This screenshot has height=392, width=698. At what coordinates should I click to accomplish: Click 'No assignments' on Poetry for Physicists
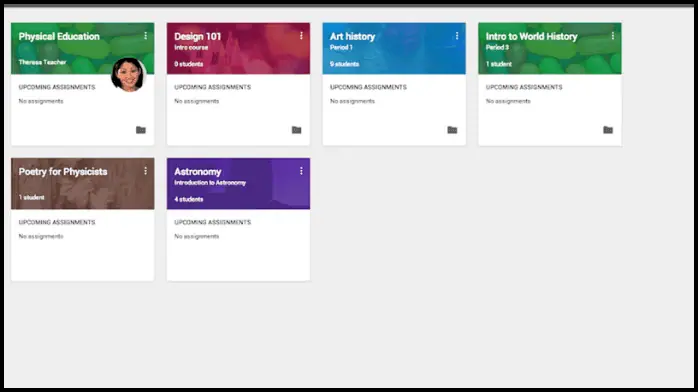pos(41,236)
